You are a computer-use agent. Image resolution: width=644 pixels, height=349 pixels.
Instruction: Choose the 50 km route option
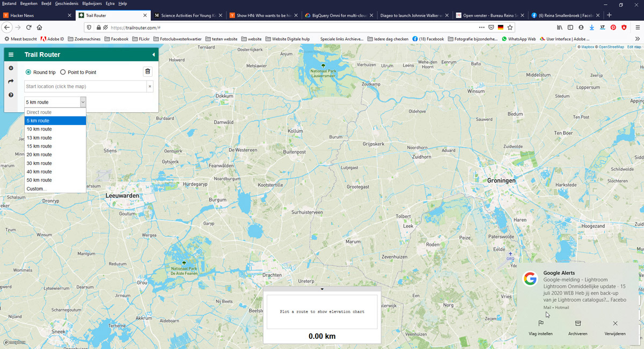tap(55, 180)
